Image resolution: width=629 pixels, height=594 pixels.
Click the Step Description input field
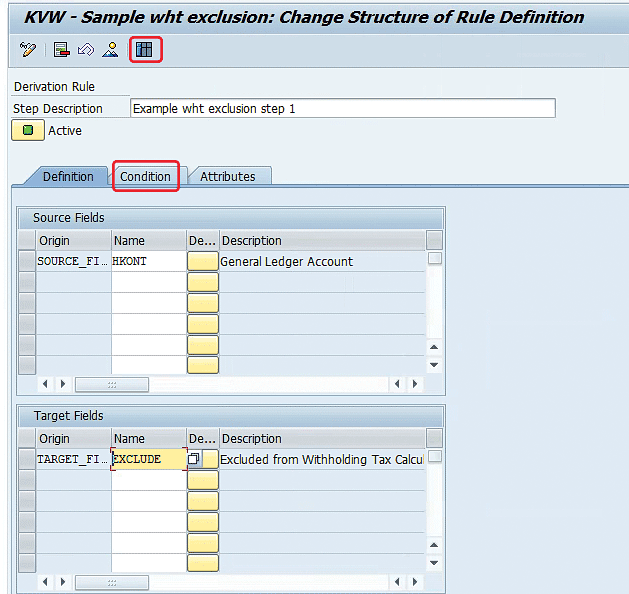[x=342, y=108]
